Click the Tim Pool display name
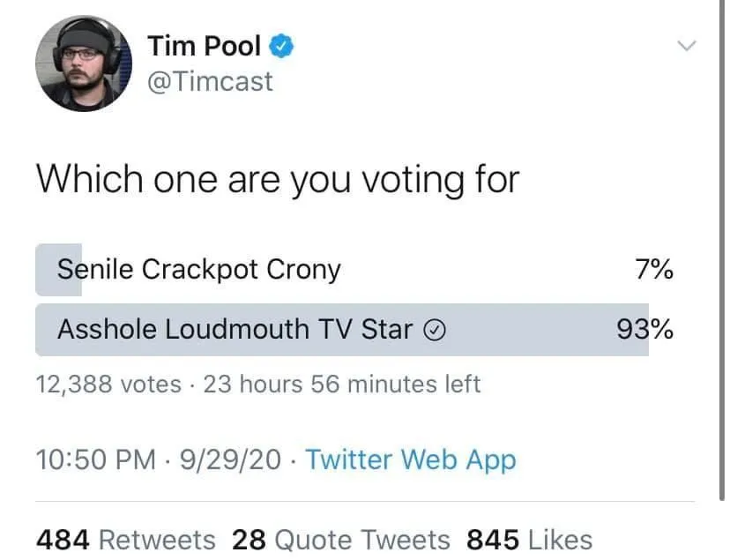Image resolution: width=730 pixels, height=560 pixels. tap(204, 45)
